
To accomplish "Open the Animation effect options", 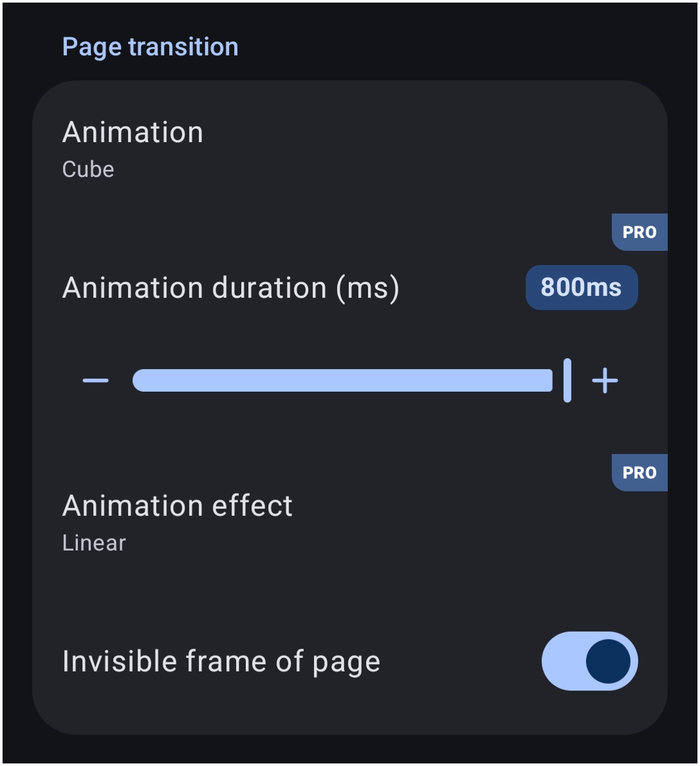I will [x=350, y=522].
